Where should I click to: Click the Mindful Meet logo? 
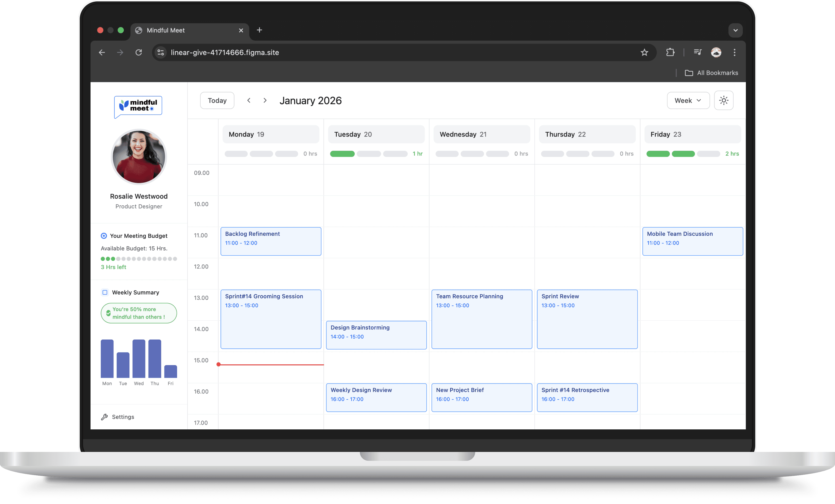click(138, 106)
